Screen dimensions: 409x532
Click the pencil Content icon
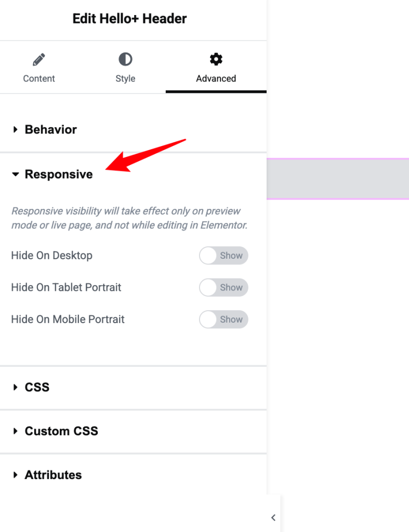tap(39, 59)
